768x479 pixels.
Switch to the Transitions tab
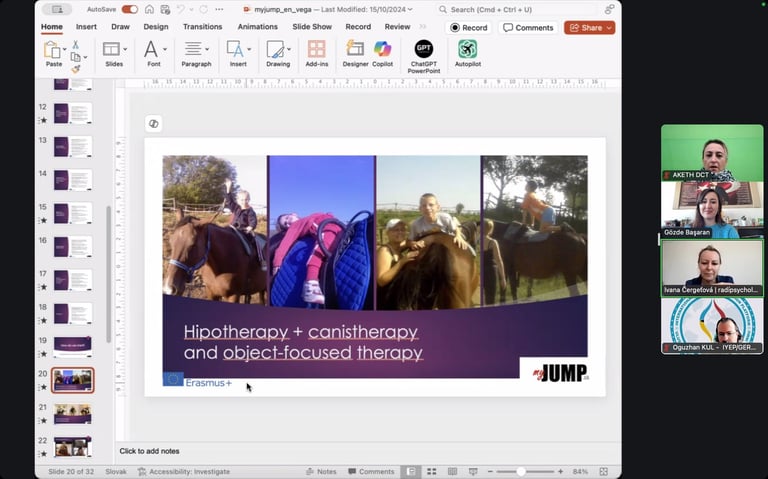click(x=202, y=26)
